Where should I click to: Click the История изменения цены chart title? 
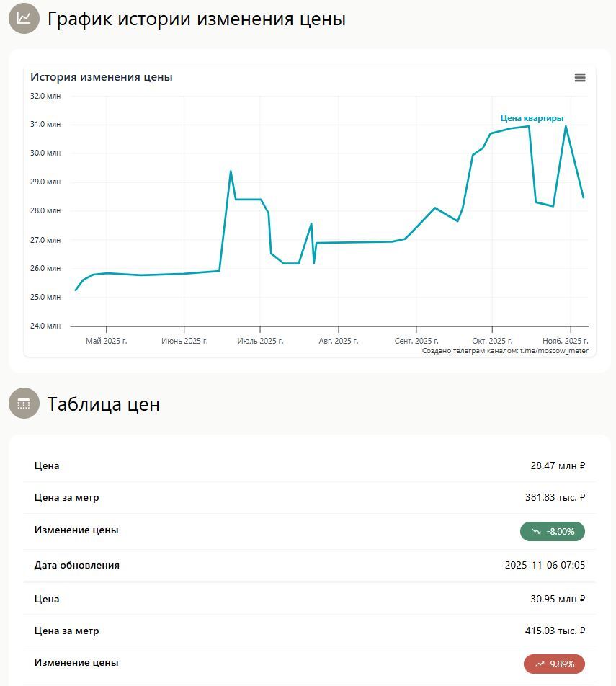(102, 77)
